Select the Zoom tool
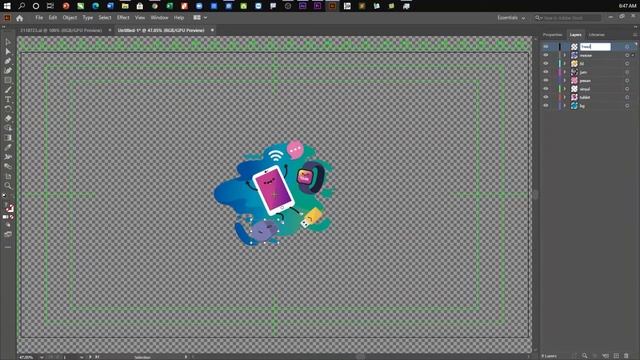The height and width of the screenshot is (360, 640). pyautogui.click(x=8, y=185)
